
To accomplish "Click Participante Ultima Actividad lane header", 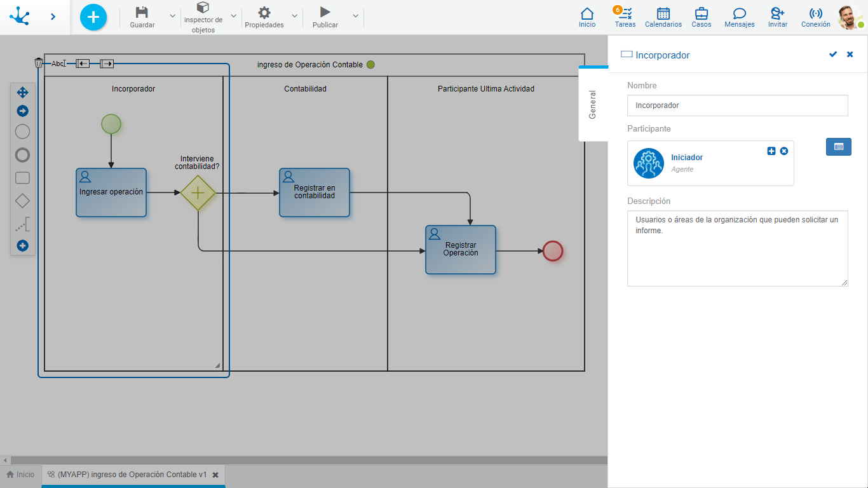I will point(486,89).
